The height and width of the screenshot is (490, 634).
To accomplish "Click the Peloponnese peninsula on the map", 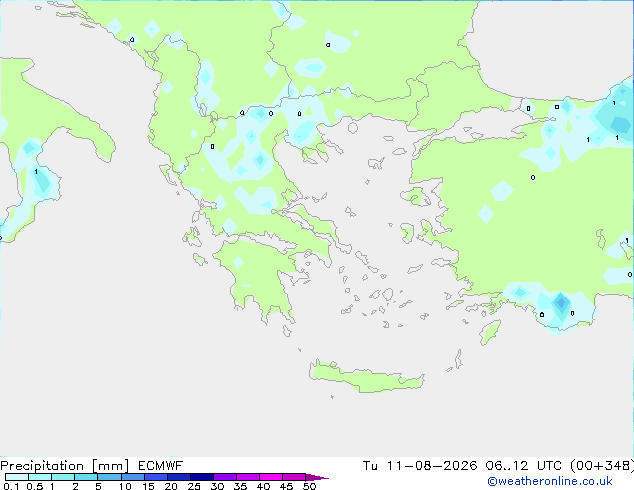I will (259, 275).
